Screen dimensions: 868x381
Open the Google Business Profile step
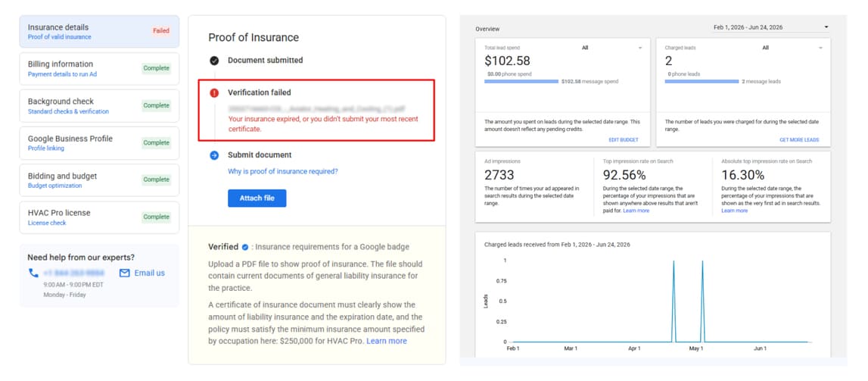[99, 143]
